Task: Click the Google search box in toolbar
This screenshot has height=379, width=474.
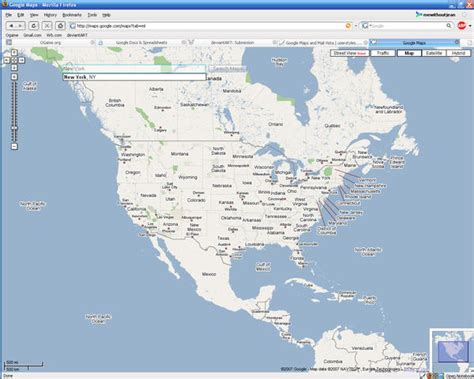Action: 408,26
